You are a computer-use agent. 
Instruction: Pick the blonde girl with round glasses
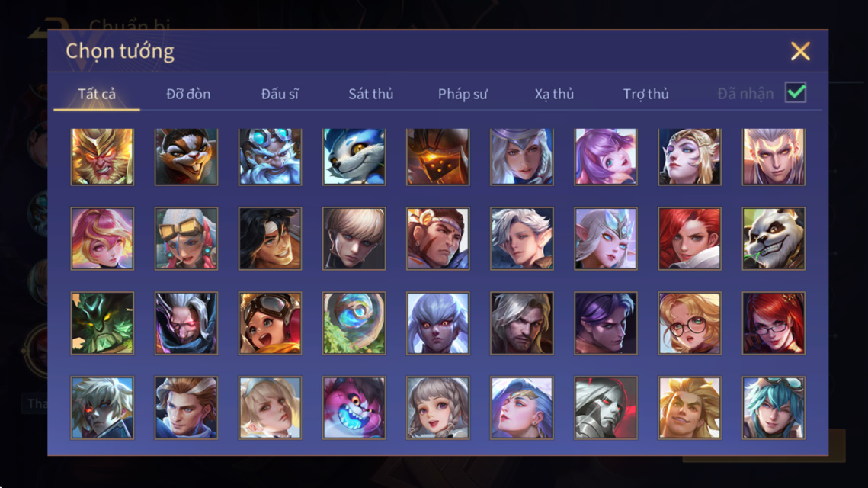[x=689, y=323]
